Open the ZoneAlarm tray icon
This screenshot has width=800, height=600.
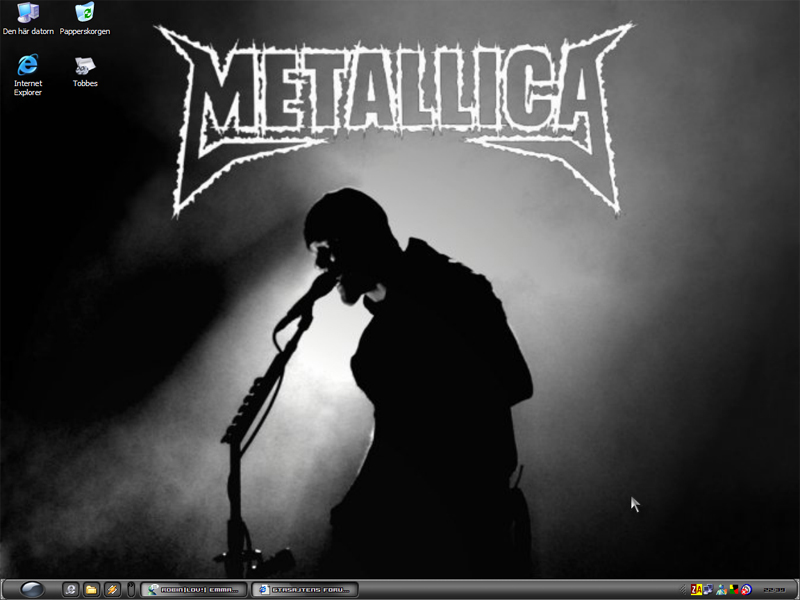696,590
